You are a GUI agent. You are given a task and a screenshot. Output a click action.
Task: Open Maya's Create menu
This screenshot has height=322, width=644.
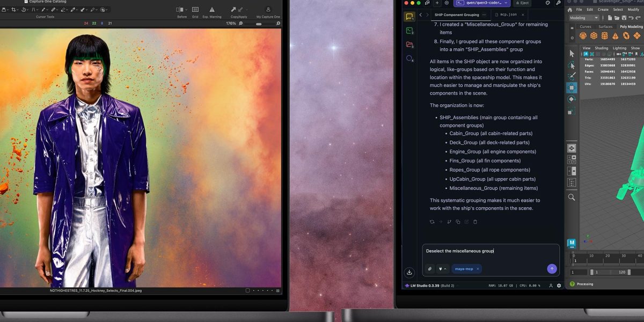coord(604,10)
